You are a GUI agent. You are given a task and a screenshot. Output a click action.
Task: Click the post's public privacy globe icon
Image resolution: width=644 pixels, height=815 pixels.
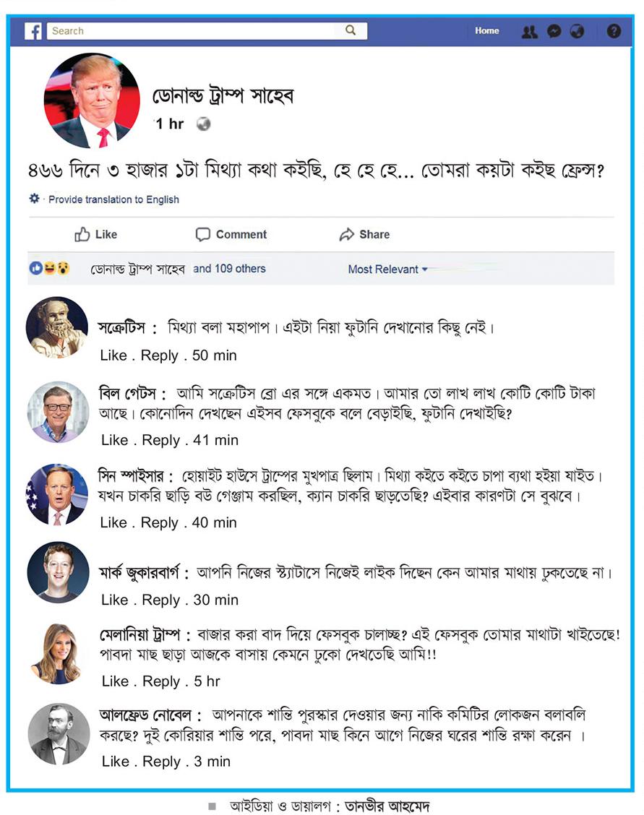tap(203, 124)
